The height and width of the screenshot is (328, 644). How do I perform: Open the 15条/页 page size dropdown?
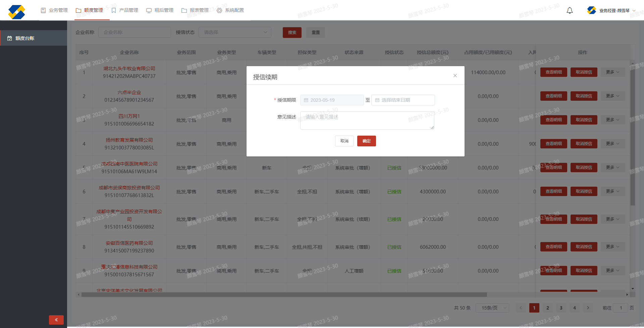492,308
